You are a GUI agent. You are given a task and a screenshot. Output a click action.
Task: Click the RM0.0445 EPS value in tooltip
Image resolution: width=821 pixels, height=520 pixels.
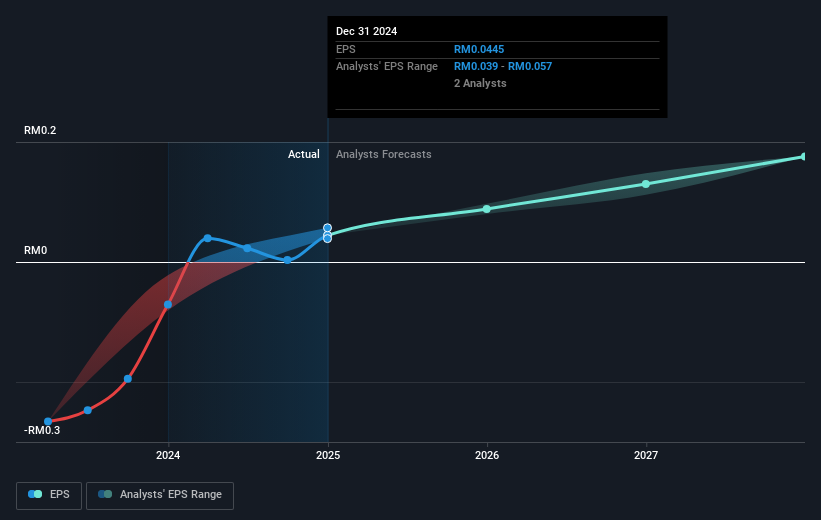pyautogui.click(x=479, y=49)
